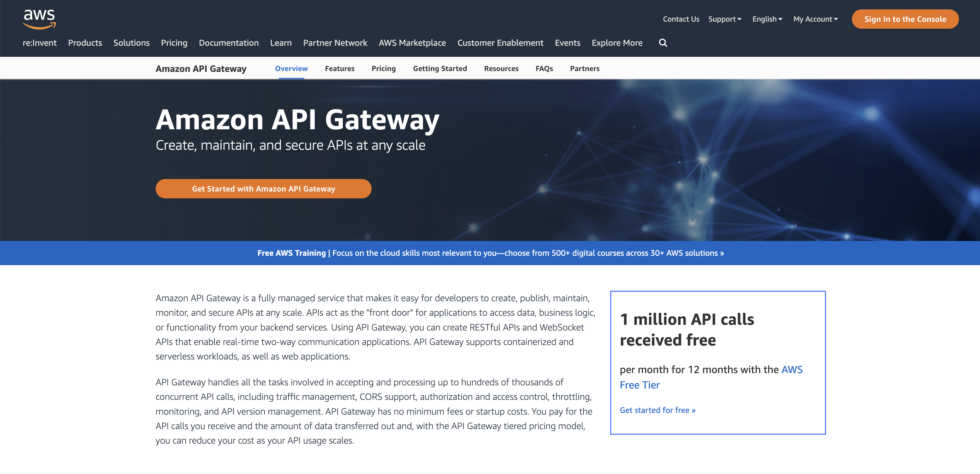The height and width of the screenshot is (474, 980).
Task: Open the Free AWS Training banner link
Action: [490, 253]
